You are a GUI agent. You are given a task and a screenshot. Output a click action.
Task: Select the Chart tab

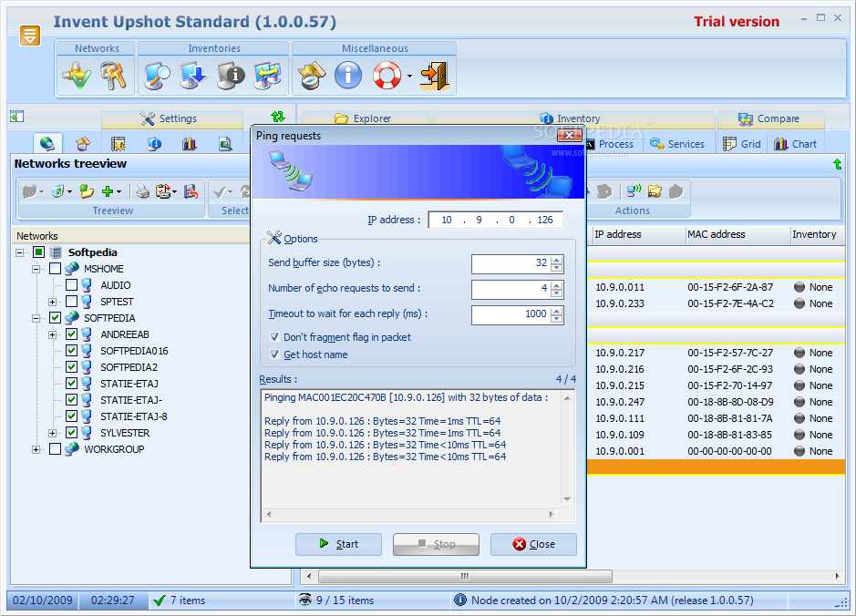(797, 144)
